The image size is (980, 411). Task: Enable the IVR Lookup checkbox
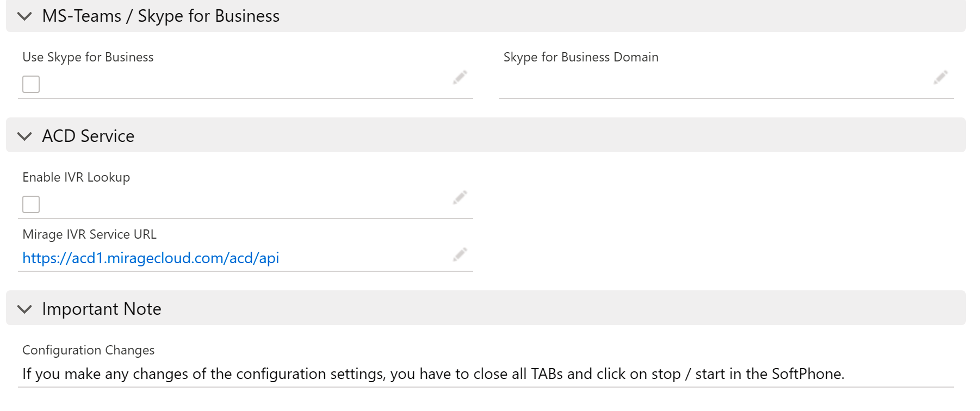(31, 204)
